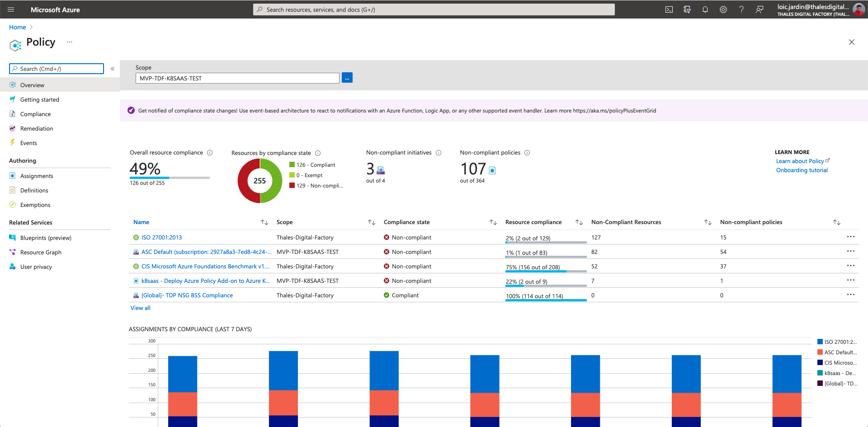Click k8saas teal legend swatch
The image size is (868, 427).
(x=820, y=373)
